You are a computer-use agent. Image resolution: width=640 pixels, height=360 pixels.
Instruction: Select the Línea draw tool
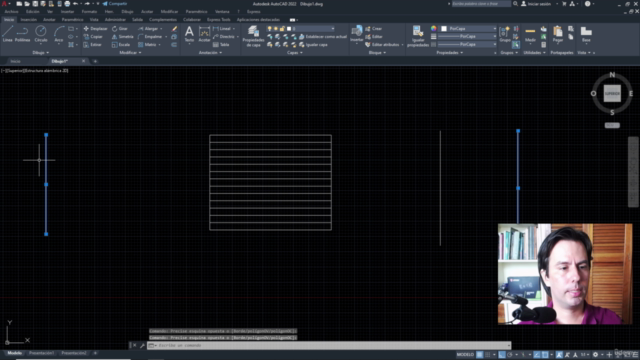[7, 34]
